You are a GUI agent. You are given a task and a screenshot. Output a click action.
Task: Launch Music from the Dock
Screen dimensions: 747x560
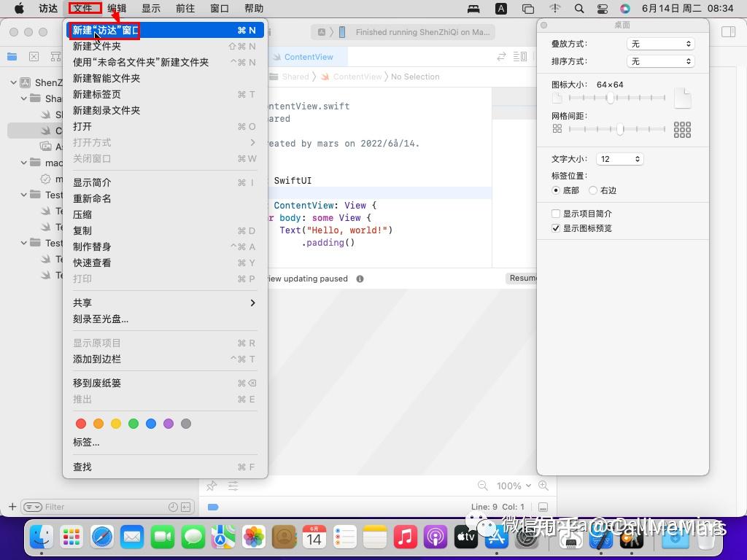click(x=405, y=537)
